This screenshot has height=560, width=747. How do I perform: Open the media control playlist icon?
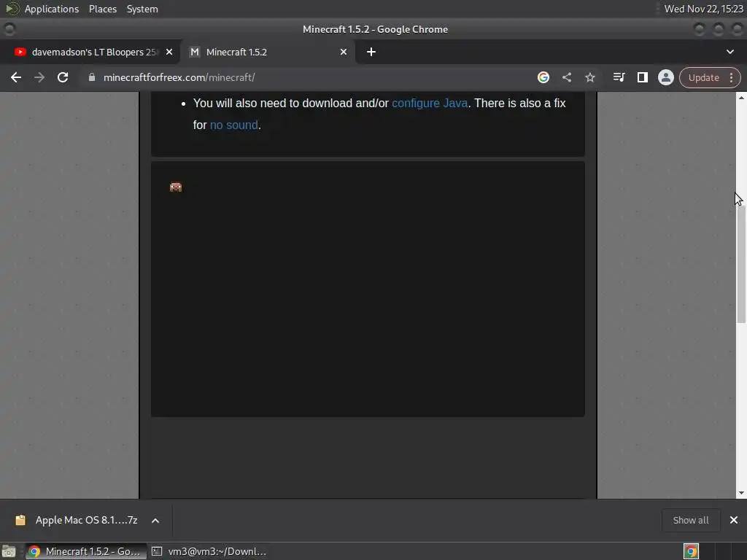619,77
